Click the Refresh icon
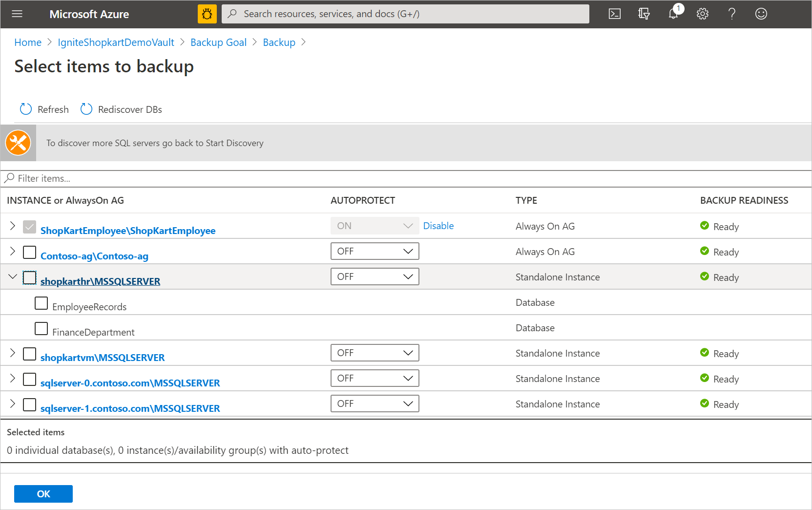 coord(26,109)
